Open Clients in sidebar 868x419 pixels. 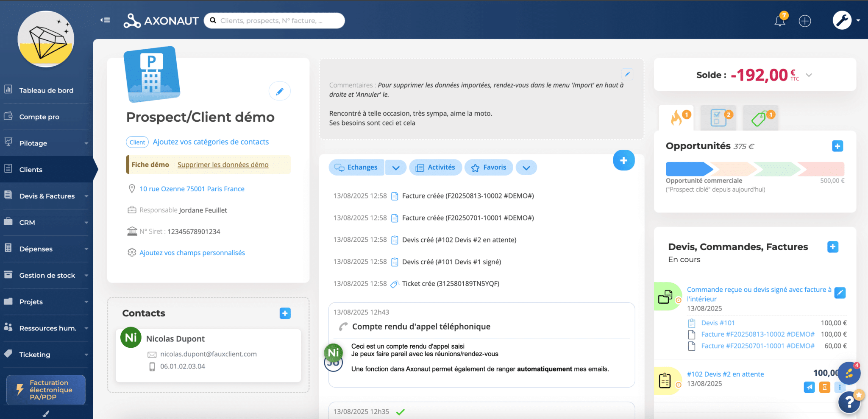(x=46, y=170)
